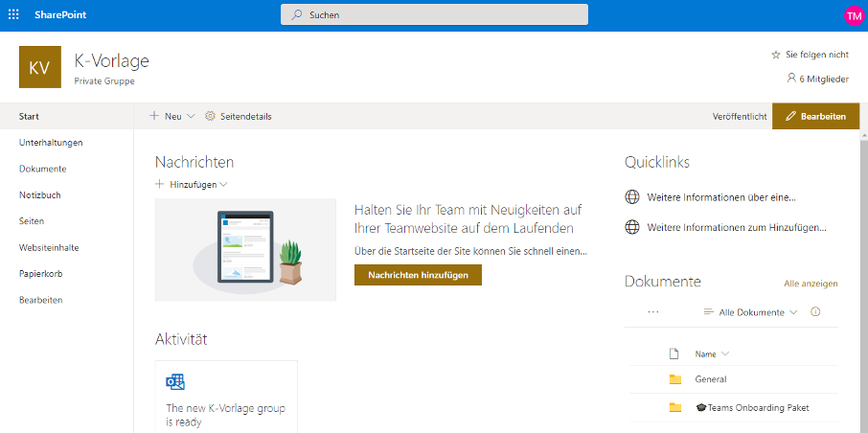The width and height of the screenshot is (868, 433).
Task: Open Weitere Informationen zum Hinzufügen quicklink
Action: (x=737, y=227)
